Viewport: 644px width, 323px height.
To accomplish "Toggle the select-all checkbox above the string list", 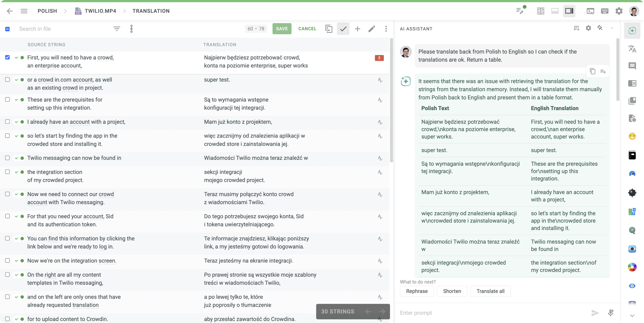I will (7, 29).
